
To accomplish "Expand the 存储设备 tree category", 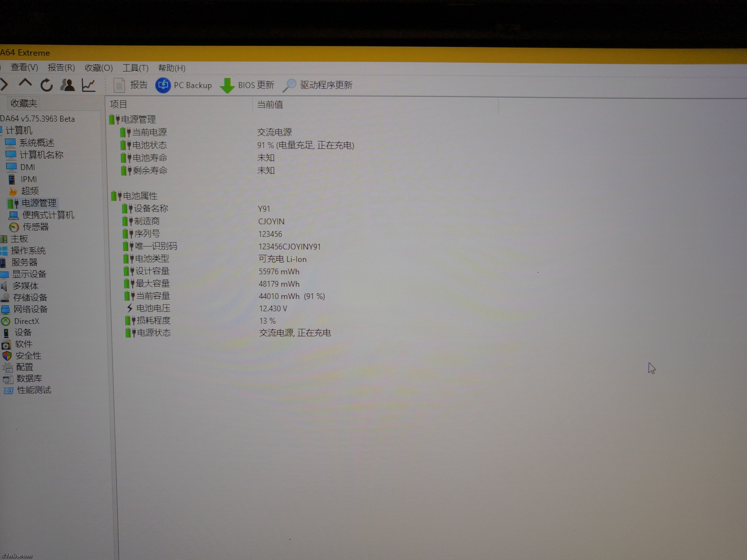I will [x=30, y=297].
